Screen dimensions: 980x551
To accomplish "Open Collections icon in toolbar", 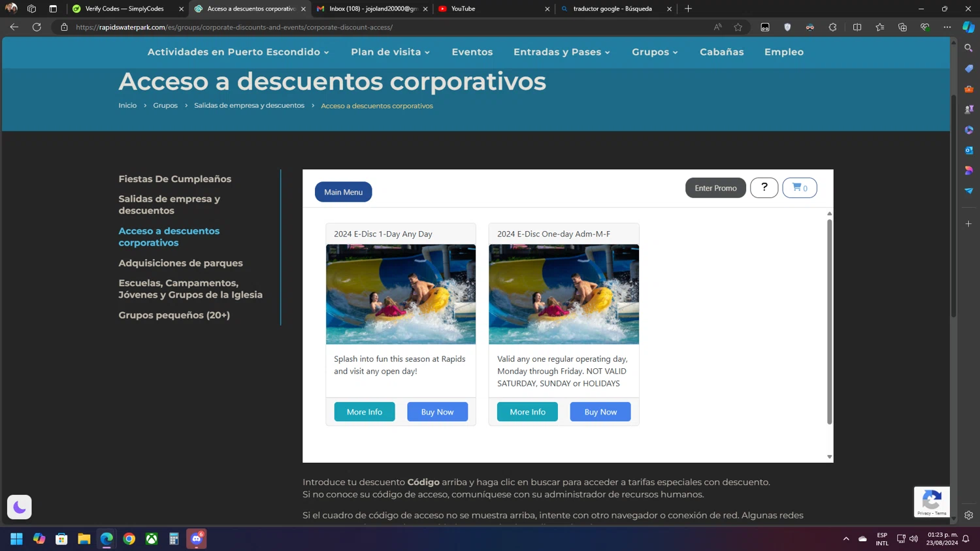I will (902, 27).
